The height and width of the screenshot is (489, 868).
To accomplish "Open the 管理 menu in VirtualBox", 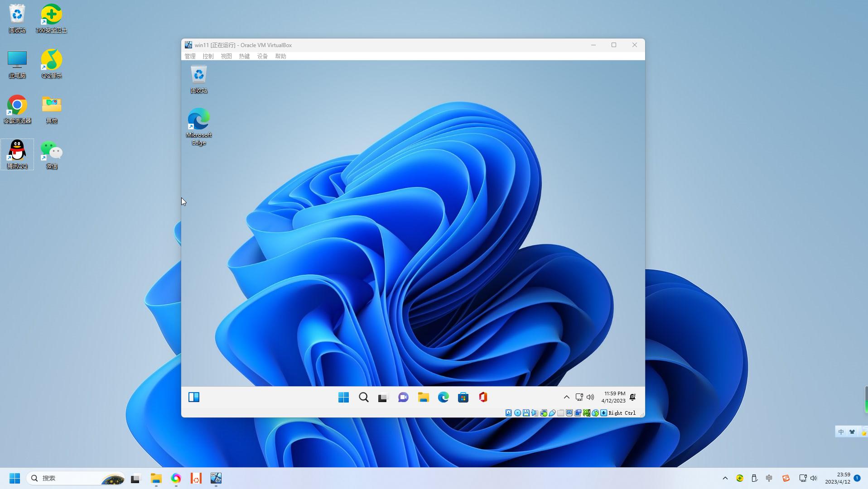I will click(x=190, y=56).
